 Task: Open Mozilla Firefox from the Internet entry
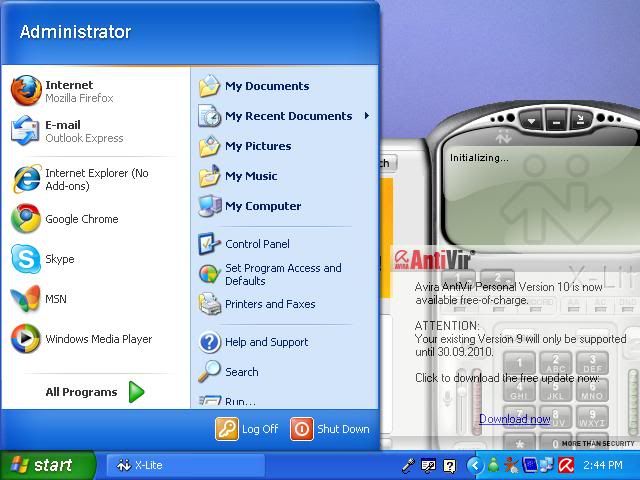click(62, 91)
